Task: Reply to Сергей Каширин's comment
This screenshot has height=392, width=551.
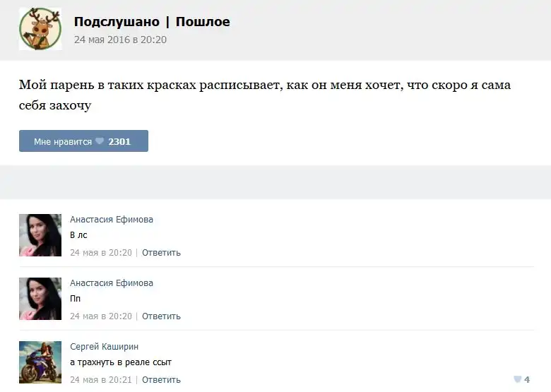Action: click(161, 379)
